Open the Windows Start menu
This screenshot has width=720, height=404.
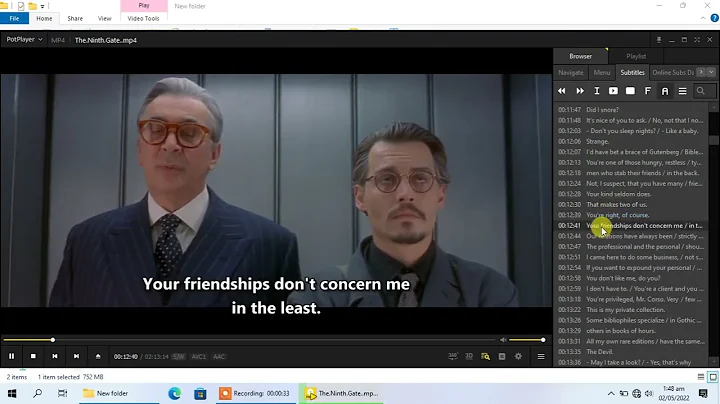12,393
